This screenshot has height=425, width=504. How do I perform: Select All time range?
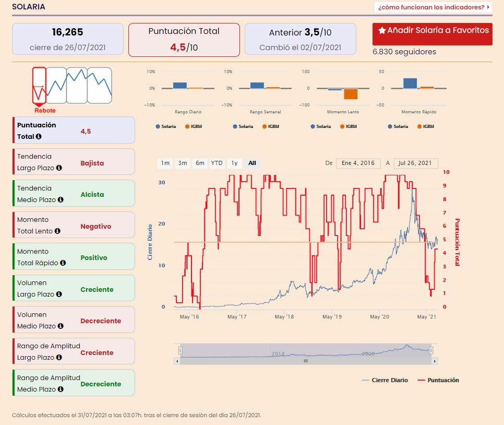[x=252, y=163]
